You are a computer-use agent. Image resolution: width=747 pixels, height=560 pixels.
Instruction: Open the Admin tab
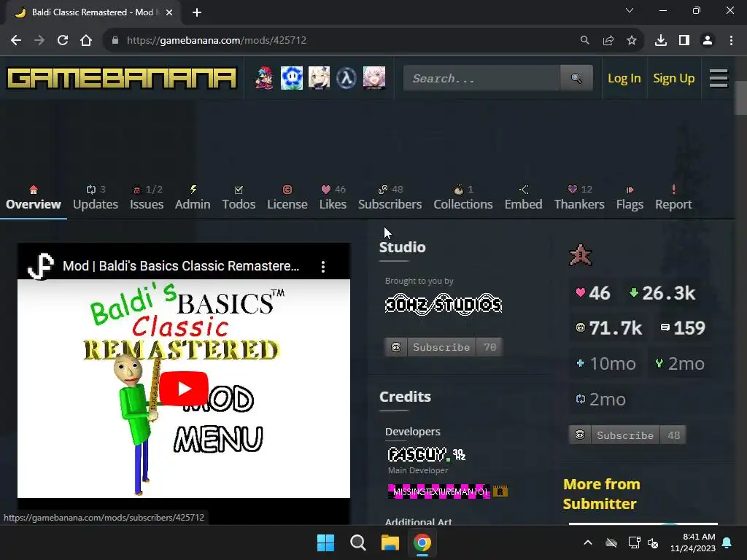tap(193, 198)
